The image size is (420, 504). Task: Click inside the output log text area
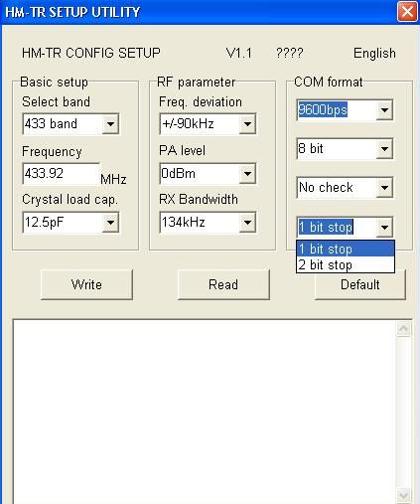205,412
